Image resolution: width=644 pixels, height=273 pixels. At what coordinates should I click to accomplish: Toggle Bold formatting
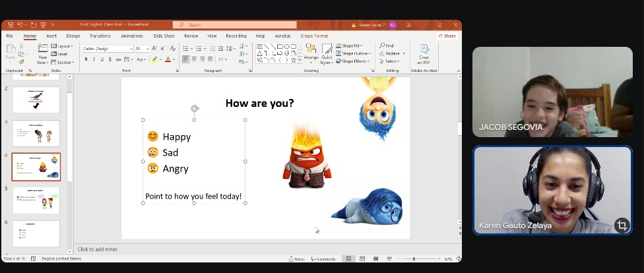tap(86, 59)
